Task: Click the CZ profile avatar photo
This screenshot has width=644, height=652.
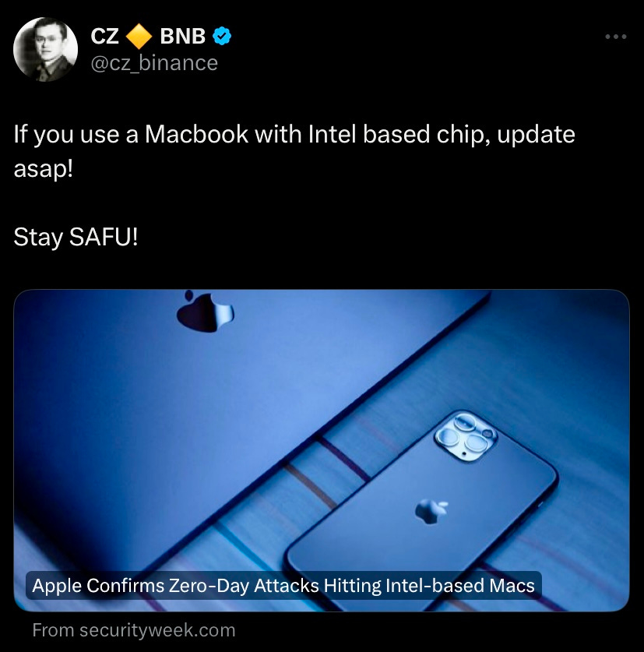Action: click(x=46, y=49)
